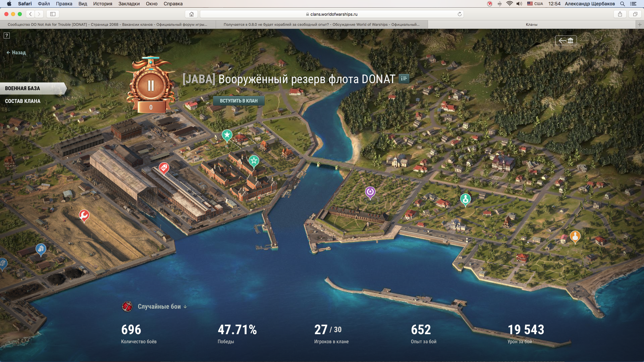This screenshot has height=362, width=644.
Task: Click the Александр Щербаков user menu
Action: [590, 4]
